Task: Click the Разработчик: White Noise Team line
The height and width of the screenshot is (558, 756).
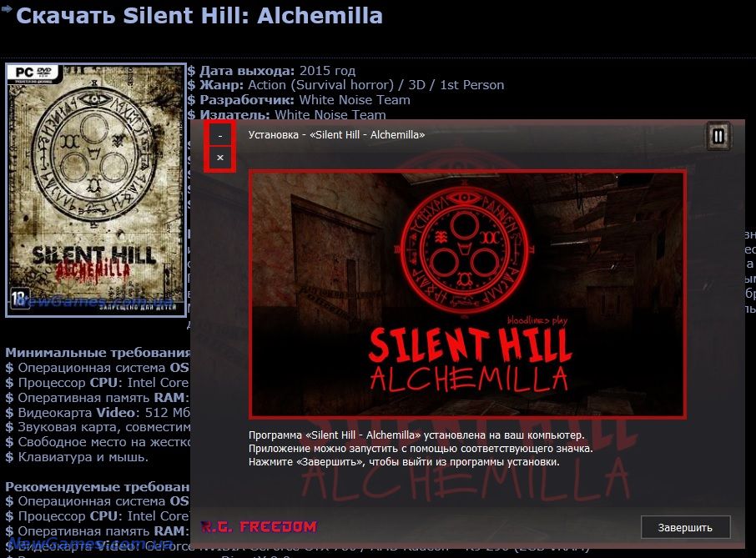Action: (299, 100)
